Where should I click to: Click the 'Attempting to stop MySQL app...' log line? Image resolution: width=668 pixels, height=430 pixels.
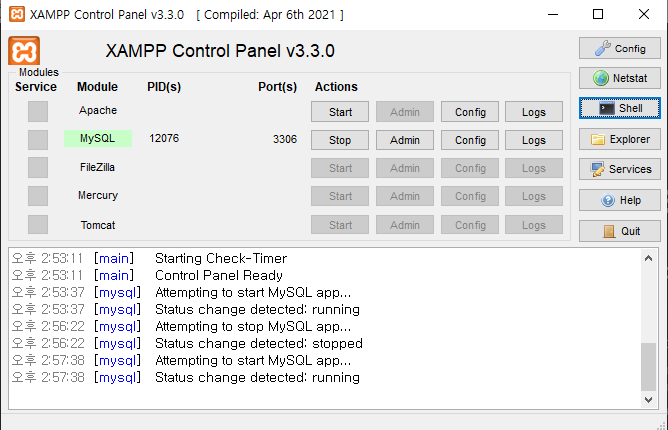(253, 326)
